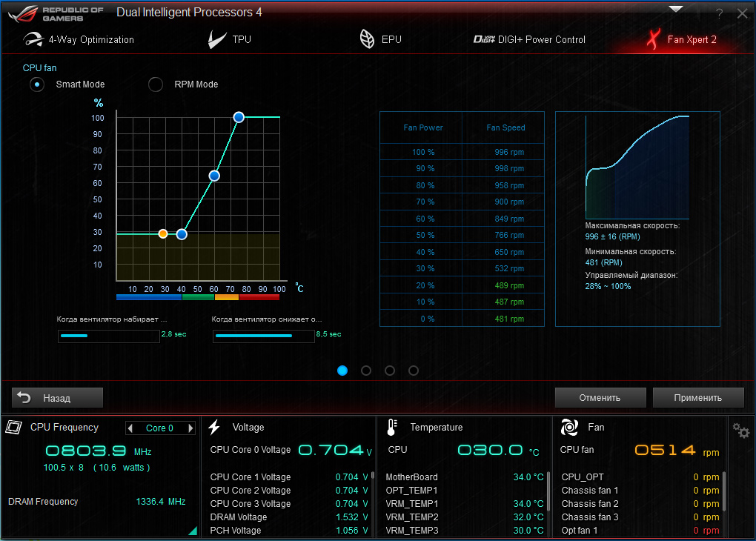Click the 50 % fan power row

click(462, 236)
